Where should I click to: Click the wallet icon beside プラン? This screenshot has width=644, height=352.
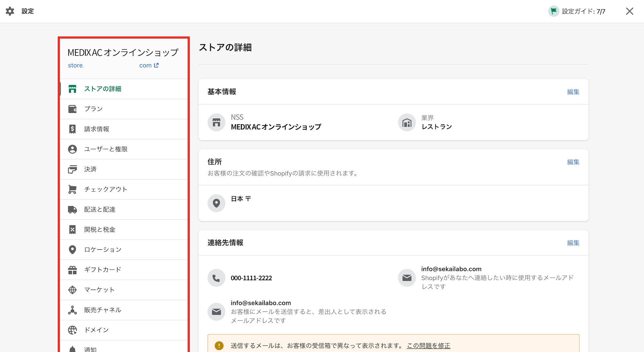(72, 109)
